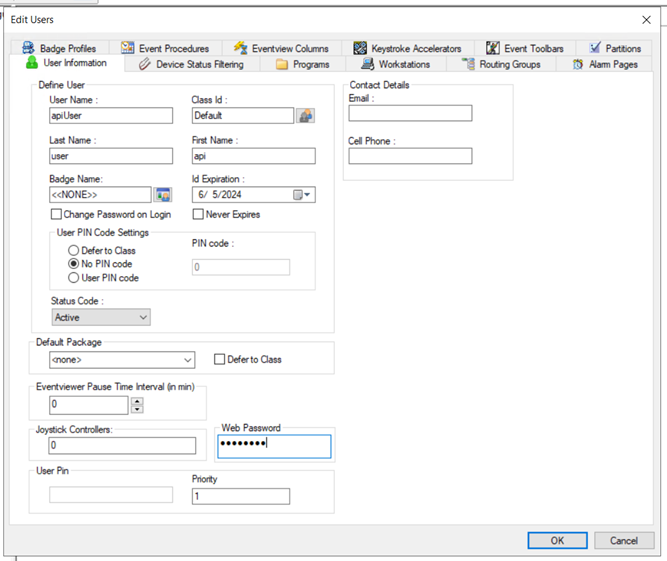Screen dimensions: 667x561
Task: Check Defer to Class for Default Package
Action: click(x=219, y=359)
